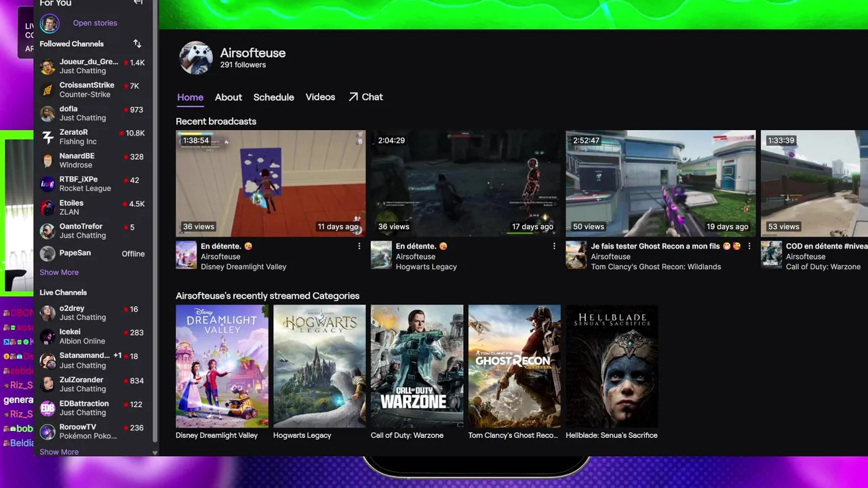The height and width of the screenshot is (488, 868).
Task: Sort followed channels with arrows icon
Action: 137,43
